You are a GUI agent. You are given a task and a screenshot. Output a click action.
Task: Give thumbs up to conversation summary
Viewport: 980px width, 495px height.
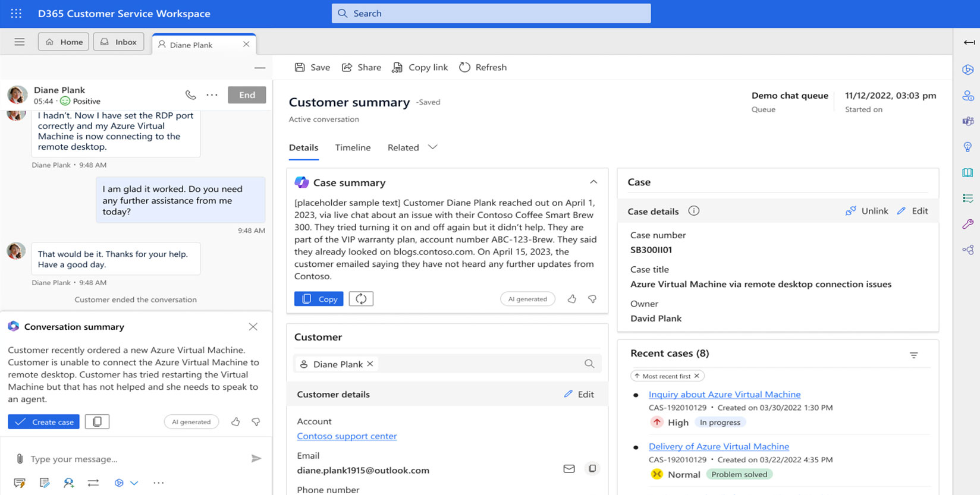click(235, 422)
